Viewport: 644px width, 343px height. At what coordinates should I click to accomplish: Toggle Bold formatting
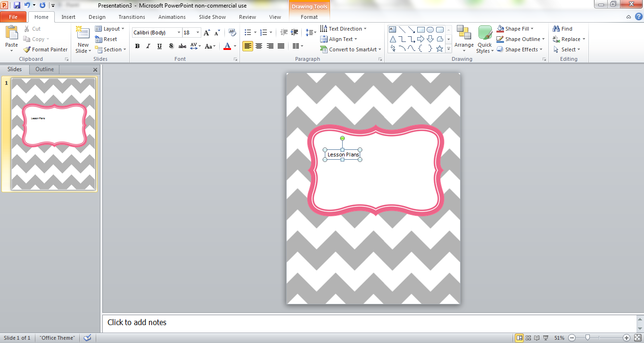[x=137, y=46]
